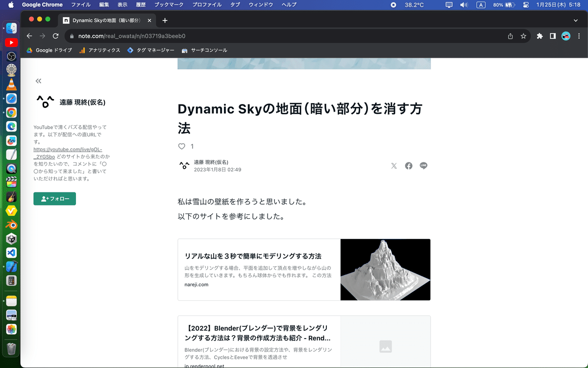Open QuickTime Player from the dock
Image resolution: width=588 pixels, height=368 pixels.
tap(11, 169)
